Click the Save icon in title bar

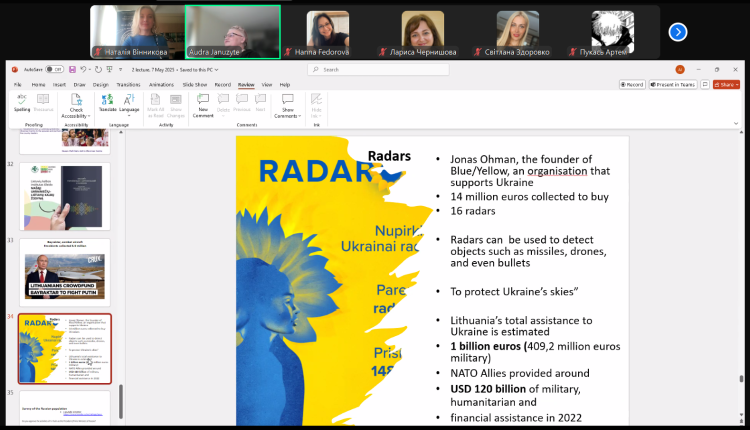(x=72, y=69)
